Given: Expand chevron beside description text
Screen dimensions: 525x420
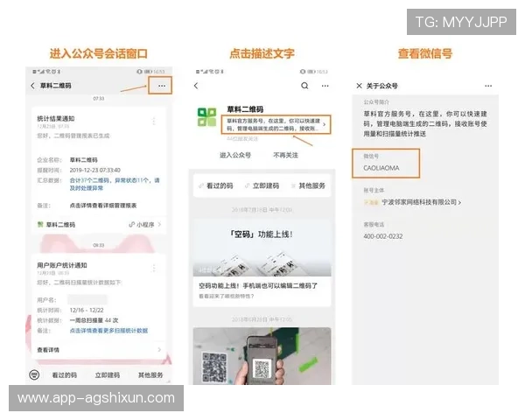Looking at the screenshot, I should (x=324, y=124).
